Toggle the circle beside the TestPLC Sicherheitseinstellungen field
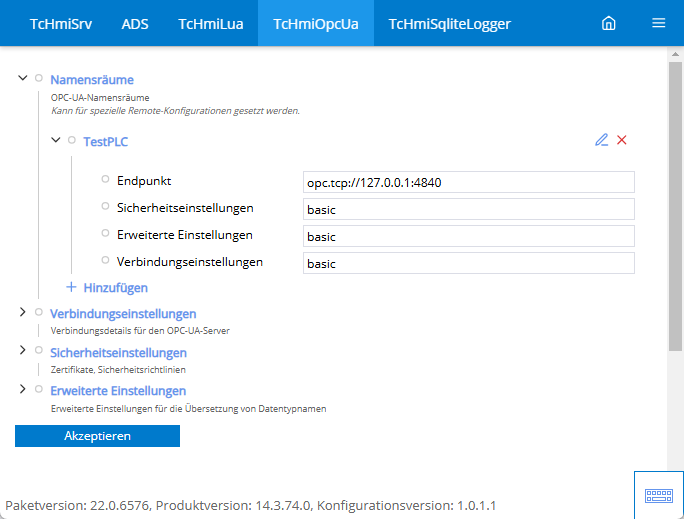Screen dimensions: 684x519 click(x=105, y=206)
